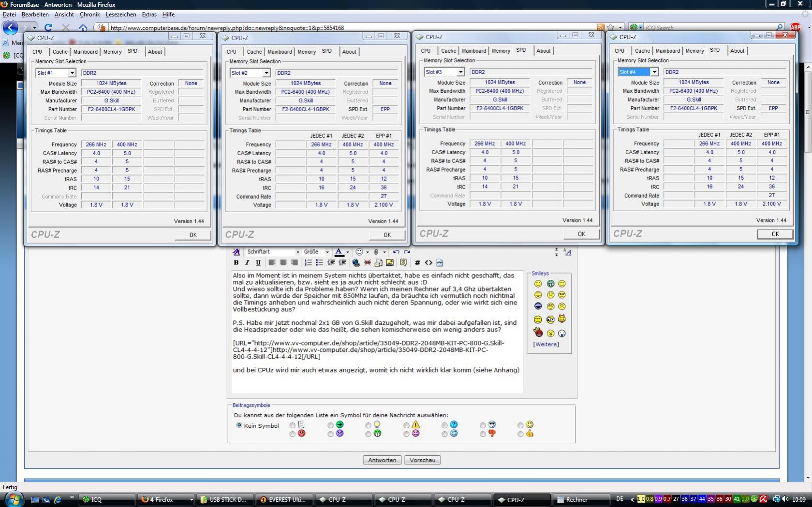
Task: Choose the thumbs-up post icon radio
Action: click(520, 434)
